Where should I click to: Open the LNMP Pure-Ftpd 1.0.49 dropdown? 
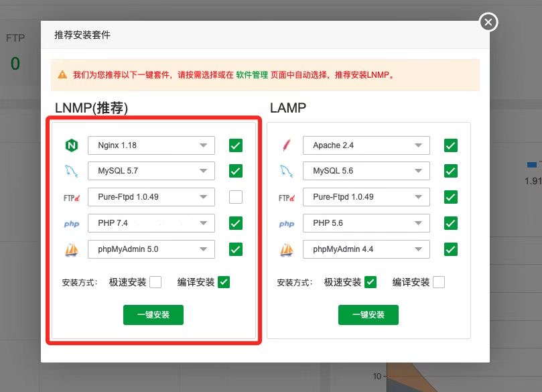coord(151,197)
